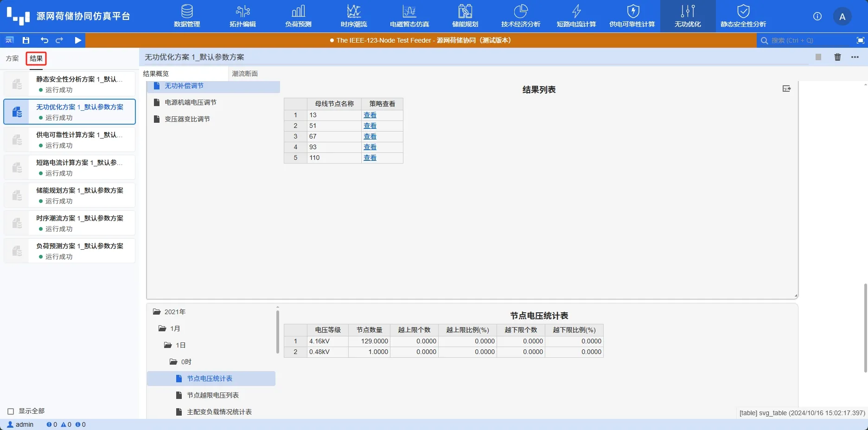Collapse the 0时 folder
This screenshot has height=430, width=868.
(x=173, y=362)
